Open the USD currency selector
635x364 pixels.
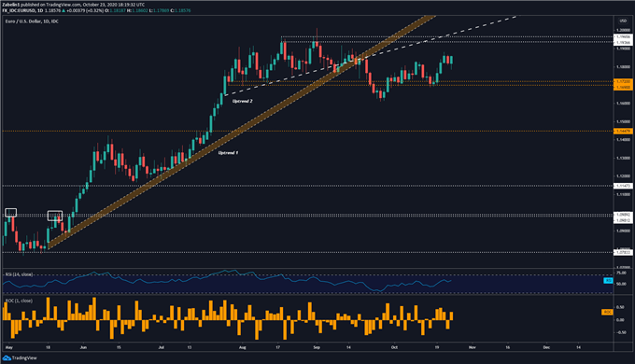tap(623, 21)
